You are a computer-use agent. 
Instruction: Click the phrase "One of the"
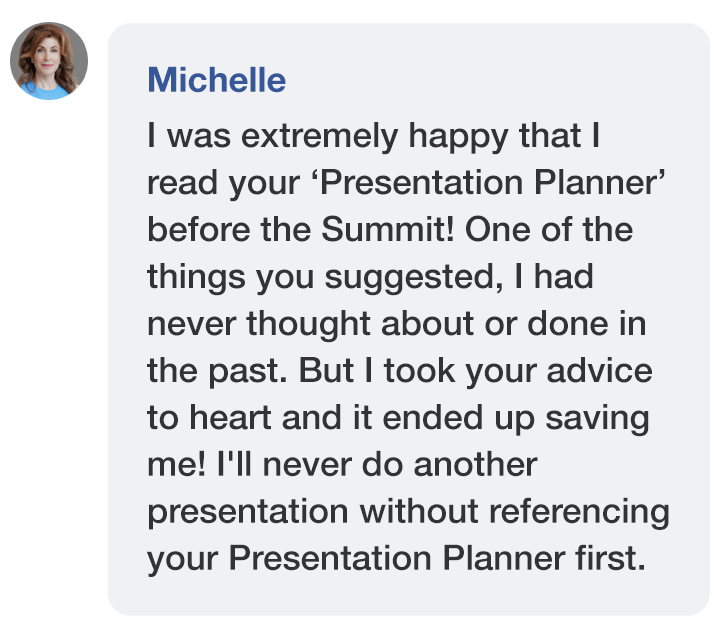point(549,229)
